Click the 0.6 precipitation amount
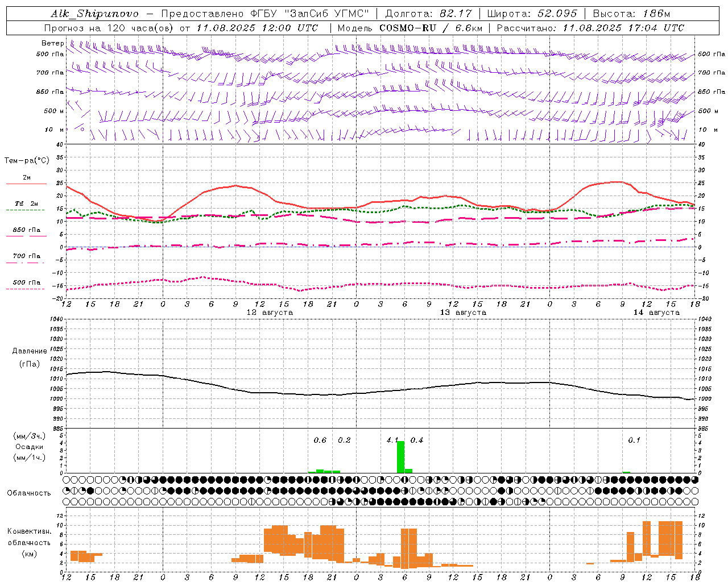728x582 pixels. [x=320, y=440]
